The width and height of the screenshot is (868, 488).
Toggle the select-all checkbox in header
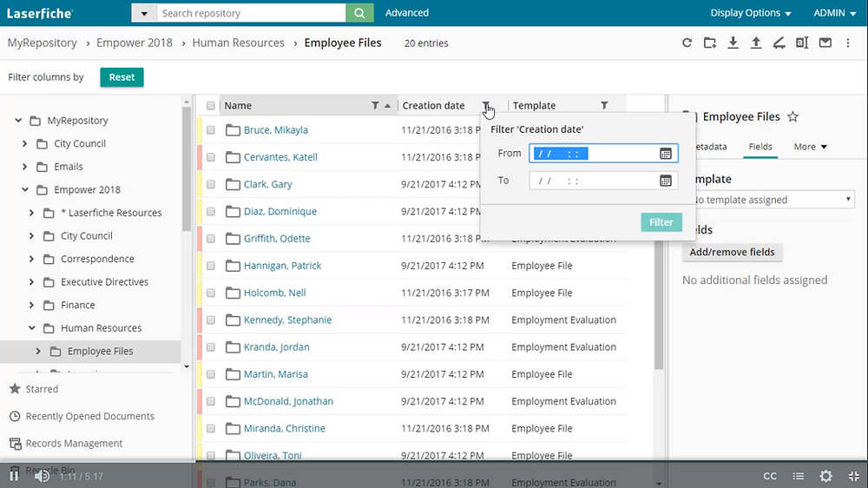click(x=210, y=105)
